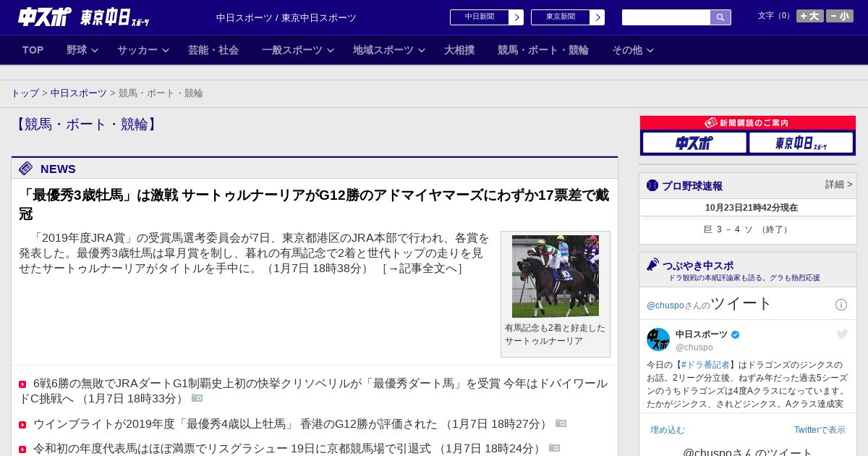Click camera icon beside ウインブライト article
This screenshot has height=456, width=868.
tap(561, 423)
